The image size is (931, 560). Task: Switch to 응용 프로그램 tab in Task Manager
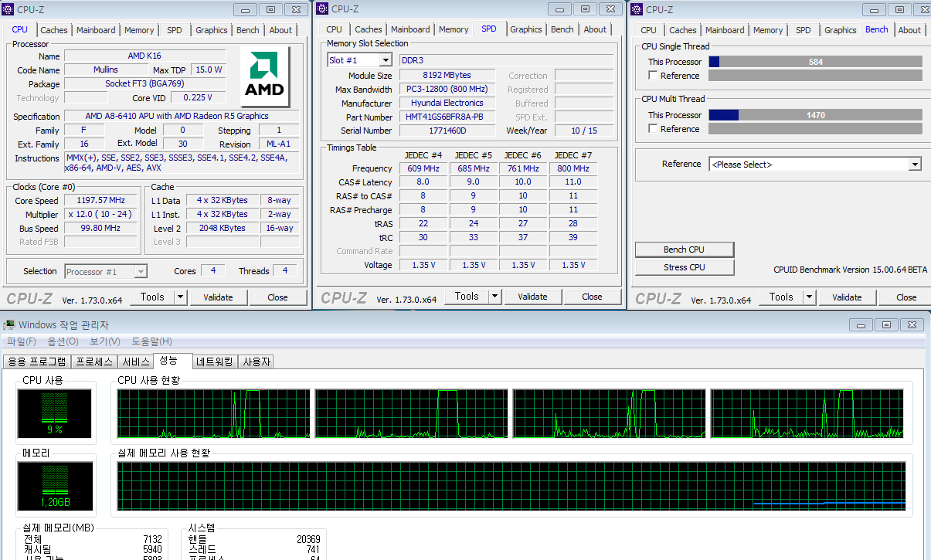pyautogui.click(x=36, y=361)
